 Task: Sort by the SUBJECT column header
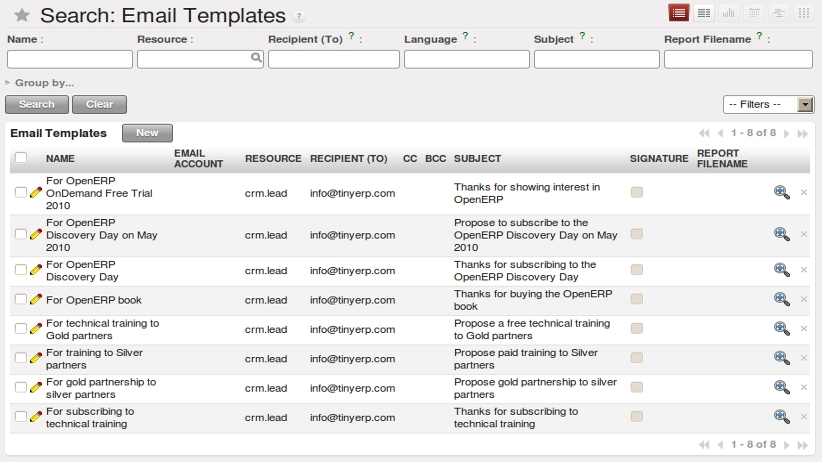477,158
